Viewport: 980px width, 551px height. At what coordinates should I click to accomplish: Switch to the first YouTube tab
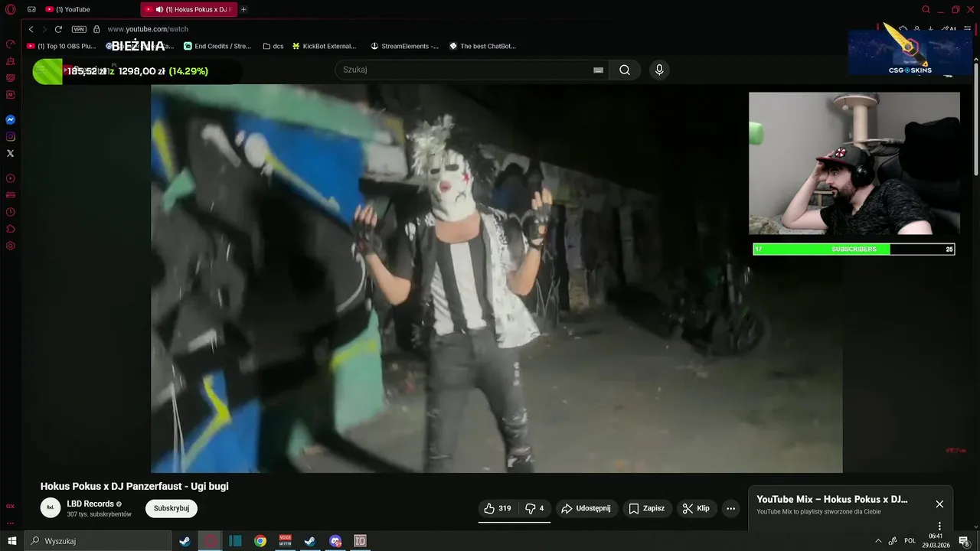pos(73,9)
